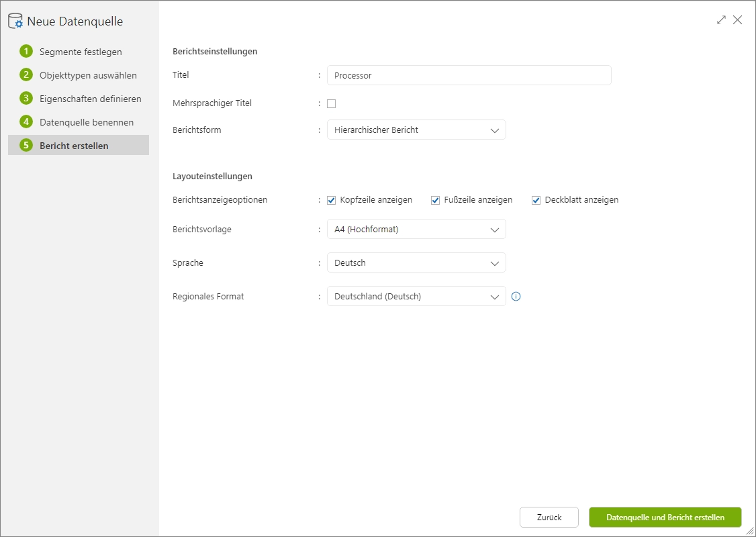
Task: Click inside the Titel input field
Action: coord(468,75)
